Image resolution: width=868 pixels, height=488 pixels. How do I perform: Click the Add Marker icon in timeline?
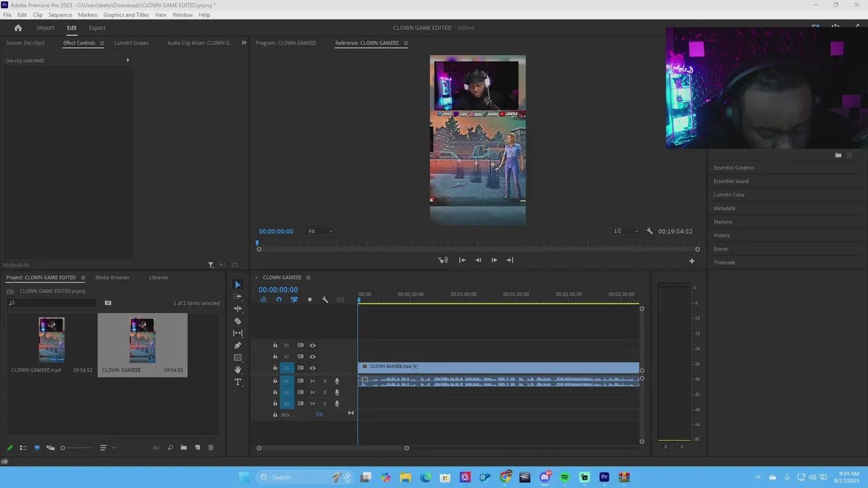click(x=310, y=300)
